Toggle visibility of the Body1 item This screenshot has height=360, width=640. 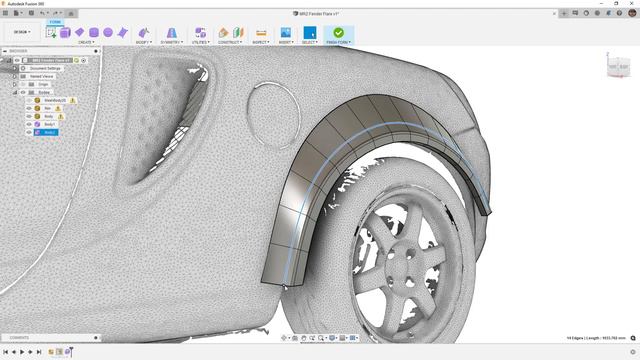coord(29,124)
